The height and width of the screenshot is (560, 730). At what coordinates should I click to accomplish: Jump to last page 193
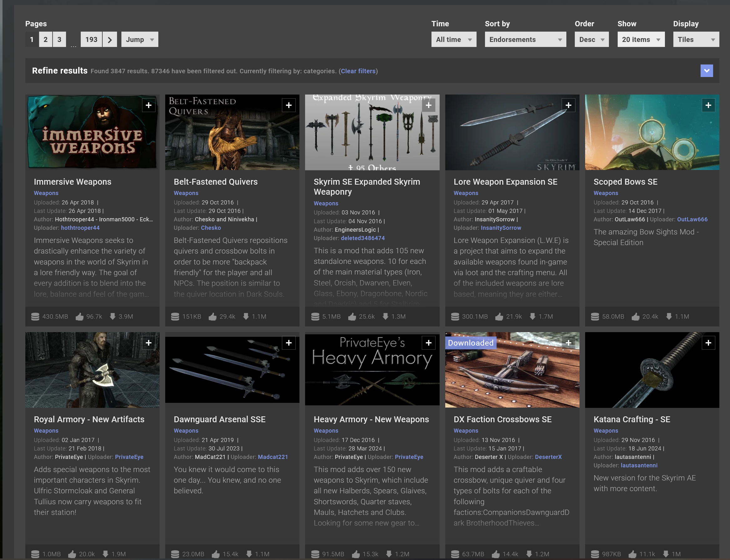[91, 40]
